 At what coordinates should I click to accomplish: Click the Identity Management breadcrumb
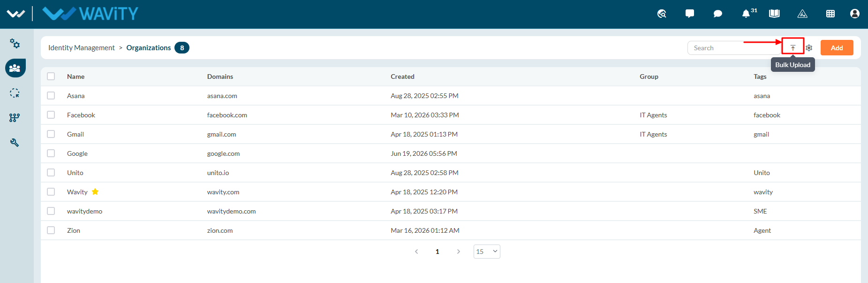(x=81, y=48)
